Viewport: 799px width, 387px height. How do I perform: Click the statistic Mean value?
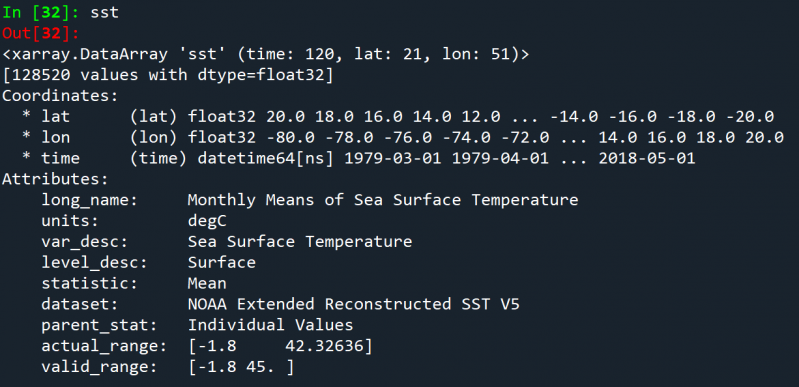point(207,283)
